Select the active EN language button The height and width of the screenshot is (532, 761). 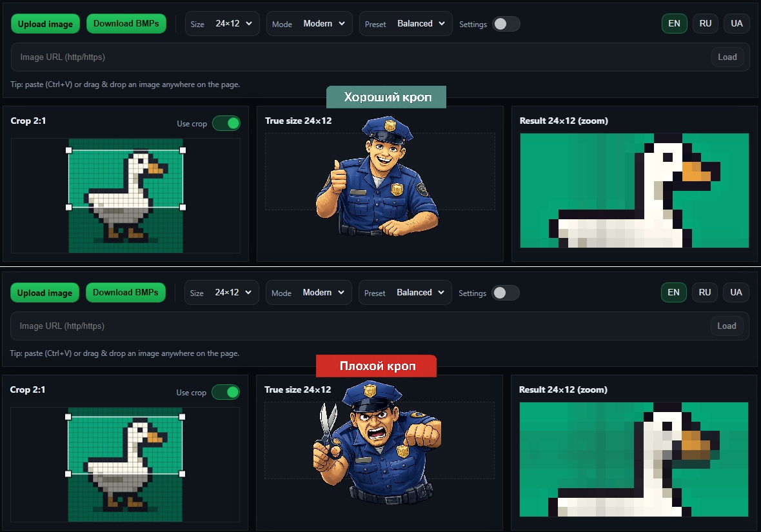tap(674, 23)
